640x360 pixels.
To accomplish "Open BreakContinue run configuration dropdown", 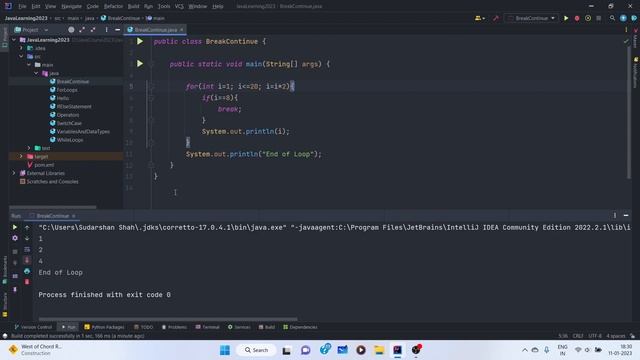I will click(x=531, y=18).
